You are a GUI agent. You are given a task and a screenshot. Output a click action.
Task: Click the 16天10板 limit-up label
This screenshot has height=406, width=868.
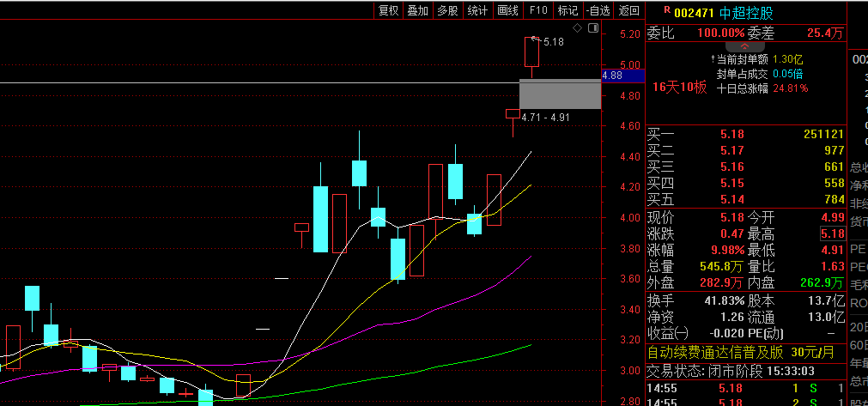pyautogui.click(x=679, y=88)
